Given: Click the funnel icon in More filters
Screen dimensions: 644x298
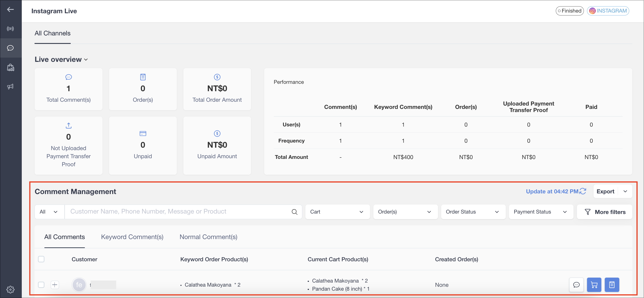Looking at the screenshot, I should coord(587,212).
